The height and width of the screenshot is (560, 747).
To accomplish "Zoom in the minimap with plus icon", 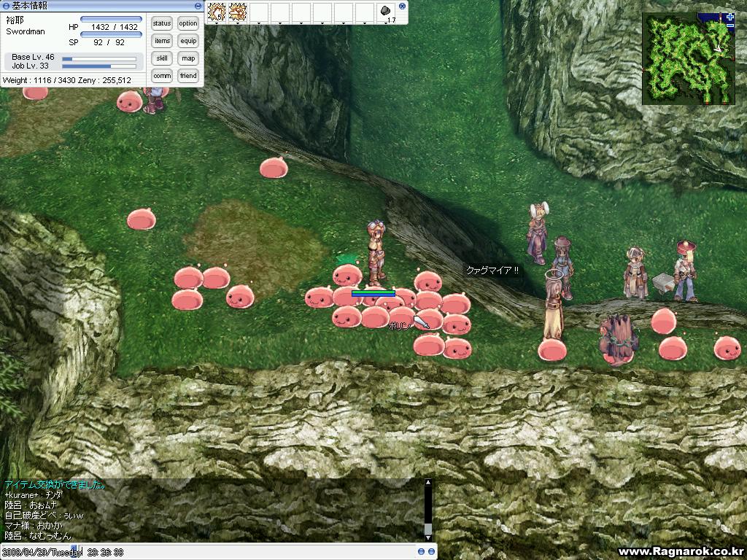I will tap(730, 17).
